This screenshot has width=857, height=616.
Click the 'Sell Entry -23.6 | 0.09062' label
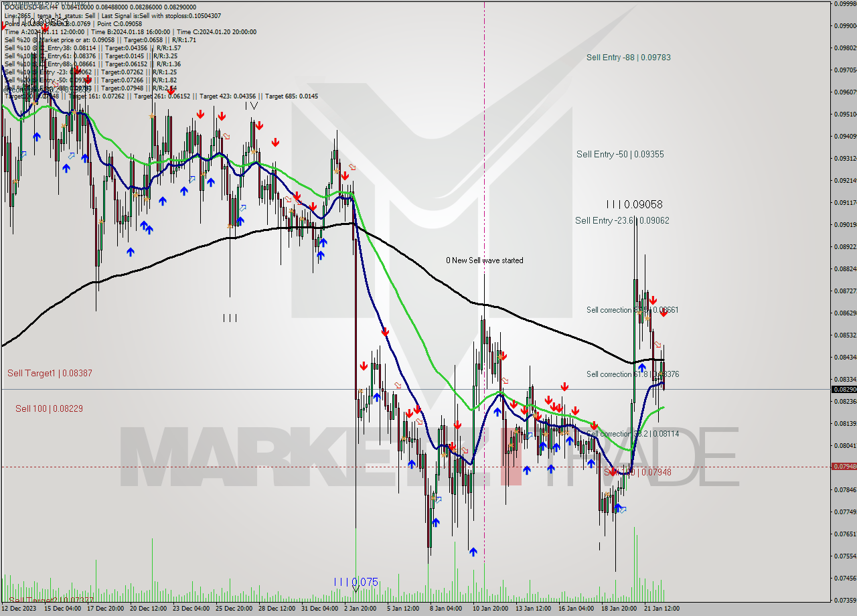(x=622, y=220)
